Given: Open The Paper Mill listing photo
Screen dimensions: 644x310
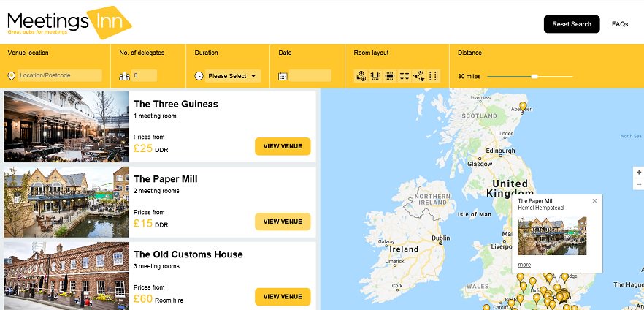Looking at the screenshot, I should (x=66, y=202).
